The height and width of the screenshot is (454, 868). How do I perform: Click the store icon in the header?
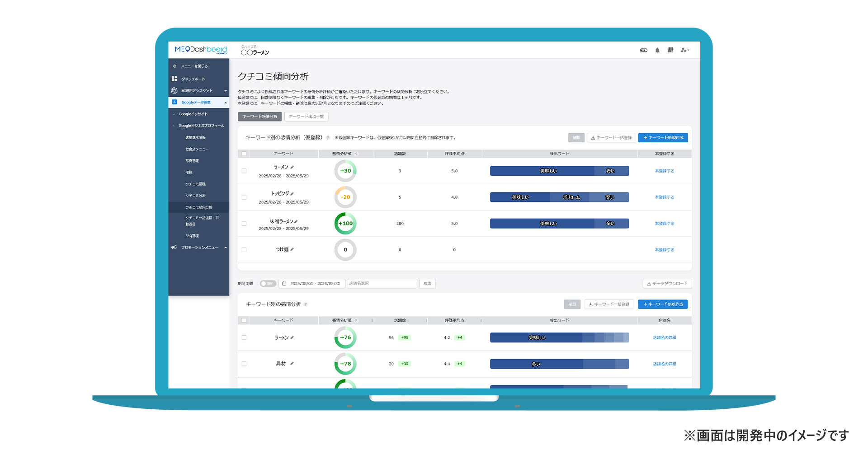(x=670, y=50)
